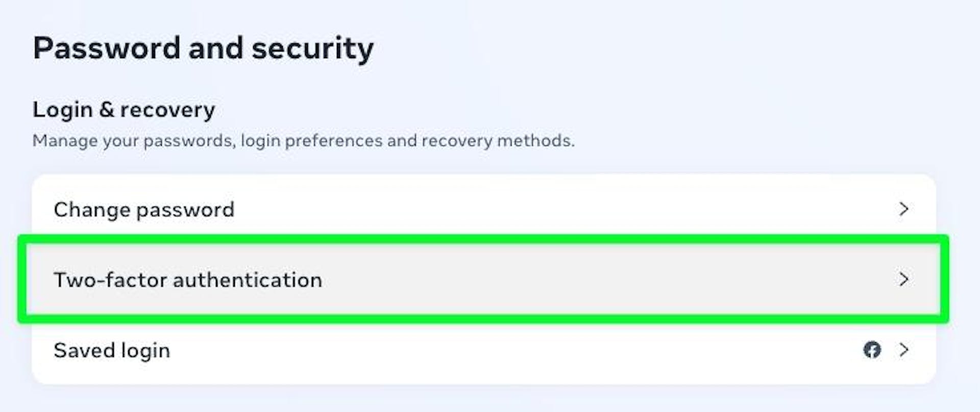
Task: Open the Change password option
Action: click(x=483, y=209)
